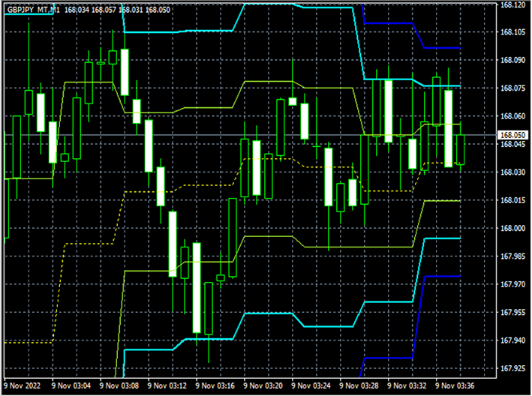Click the 168.015 price axis label
Viewport: 532px width, 396px height.
(512, 200)
